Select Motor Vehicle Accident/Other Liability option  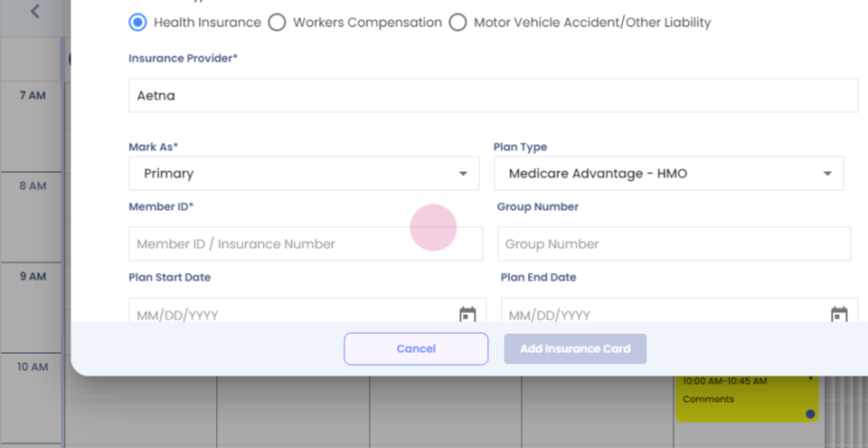coord(458,23)
